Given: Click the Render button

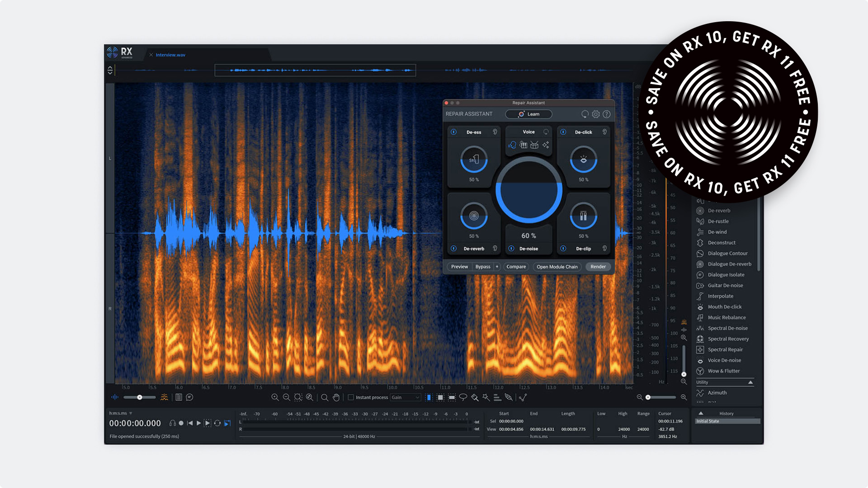Looking at the screenshot, I should [598, 267].
